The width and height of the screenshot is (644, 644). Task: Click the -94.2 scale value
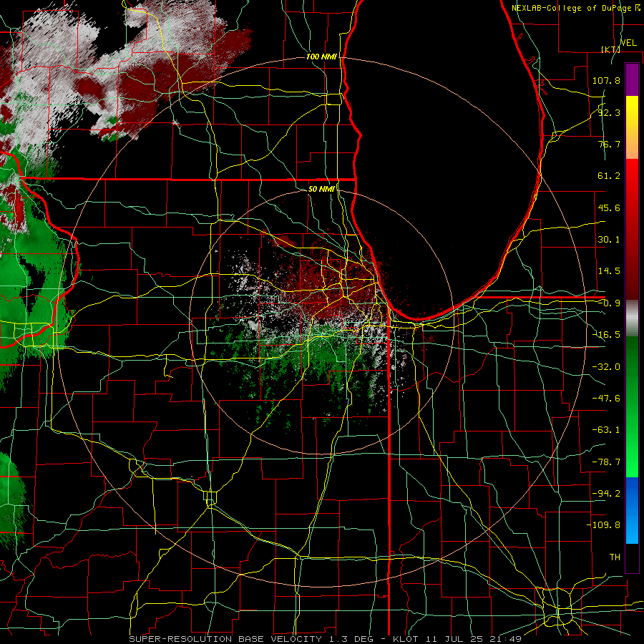[606, 494]
